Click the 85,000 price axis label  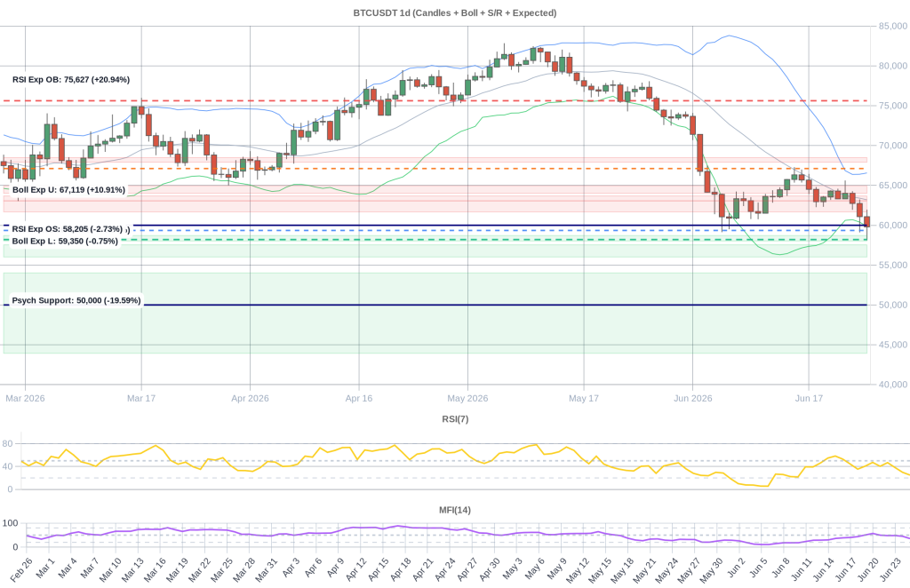click(x=892, y=26)
